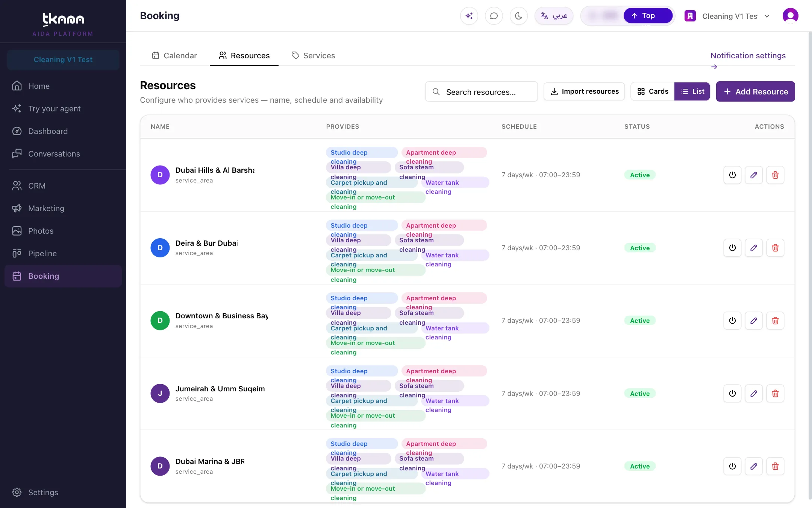812x508 pixels.
Task: Focus the Search resources field
Action: click(481, 92)
